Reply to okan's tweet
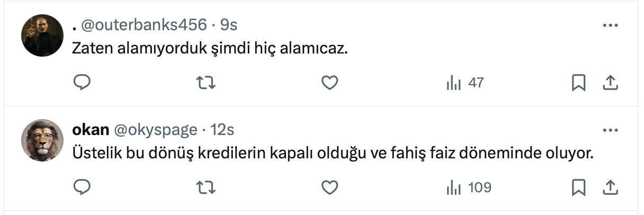The width and height of the screenshot is (644, 215). pos(82,187)
